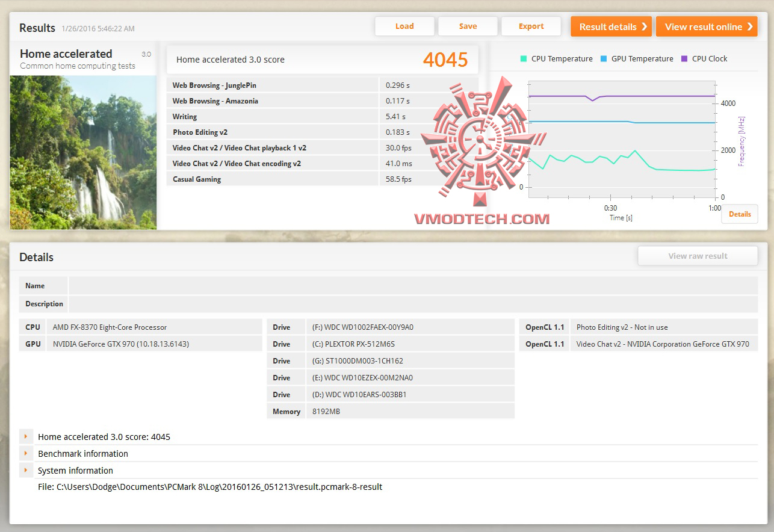Click the CPU Clock legend swatch
The height and width of the screenshot is (532, 774).
[x=684, y=59]
